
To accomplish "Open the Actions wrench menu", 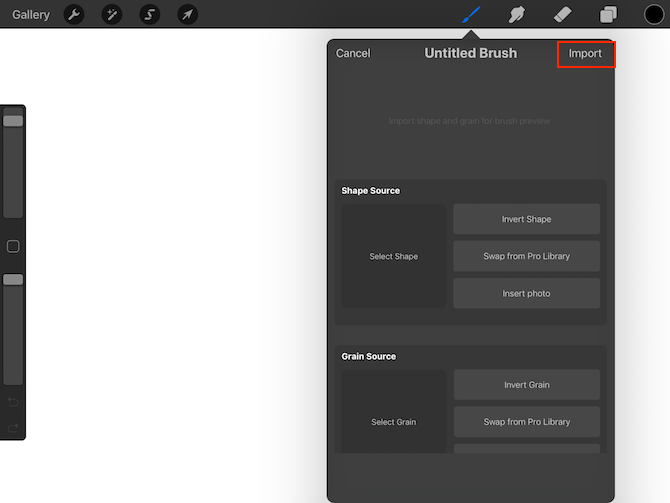I will tap(73, 14).
